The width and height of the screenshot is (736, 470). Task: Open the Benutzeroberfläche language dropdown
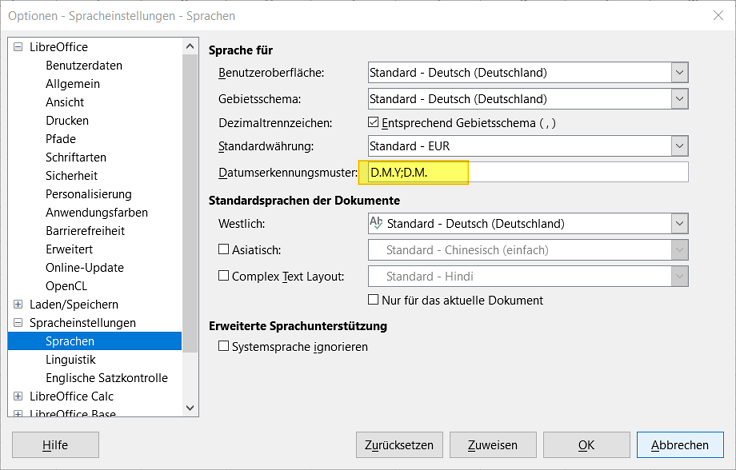[679, 73]
